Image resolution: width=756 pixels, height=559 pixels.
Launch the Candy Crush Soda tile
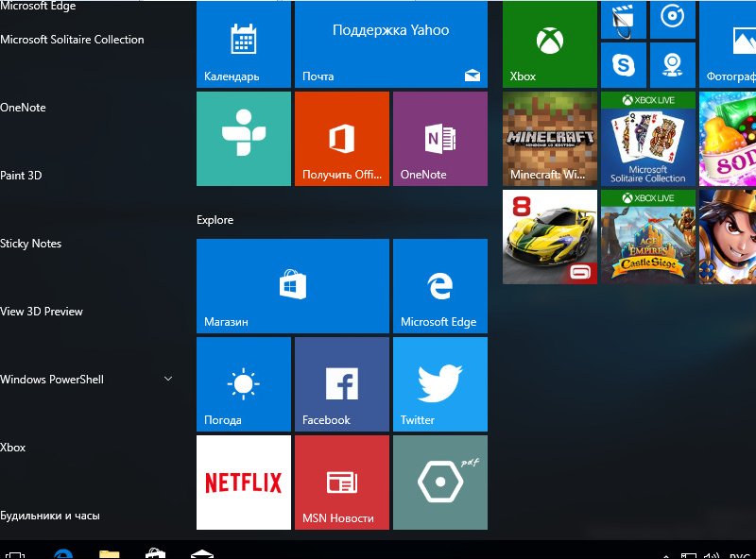728,139
